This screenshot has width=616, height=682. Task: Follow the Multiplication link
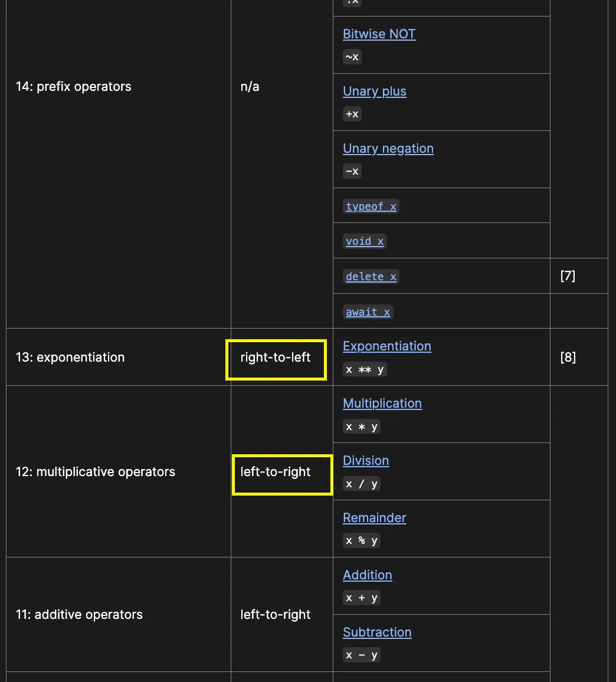pyautogui.click(x=382, y=403)
